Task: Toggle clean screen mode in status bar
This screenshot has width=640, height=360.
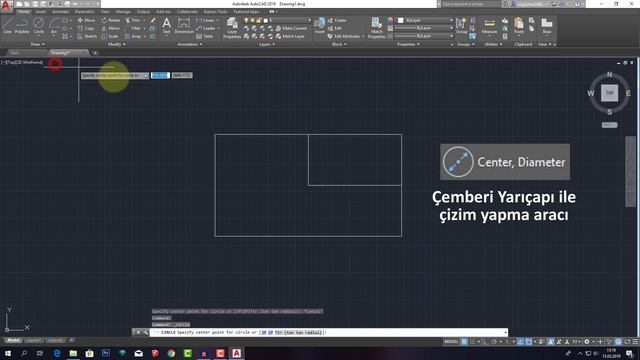Action: tap(627, 342)
